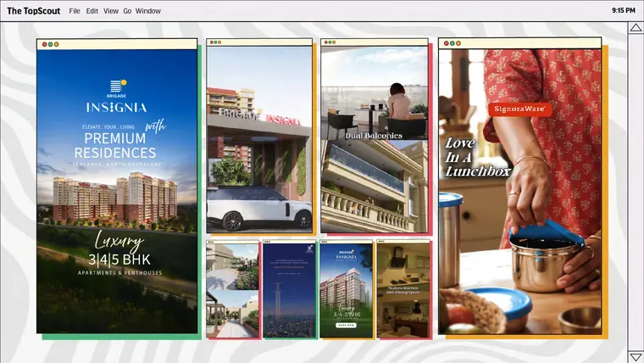Open the View menu
This screenshot has height=363, width=644.
coord(111,11)
